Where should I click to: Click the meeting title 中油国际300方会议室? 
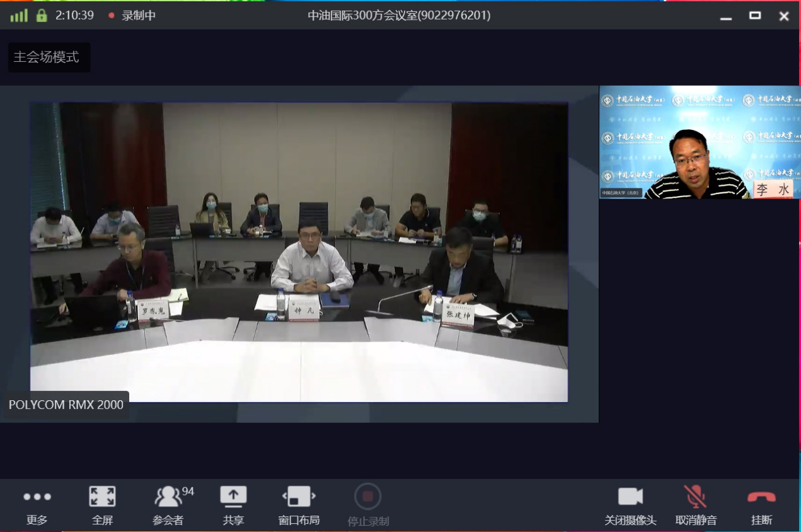(398, 16)
